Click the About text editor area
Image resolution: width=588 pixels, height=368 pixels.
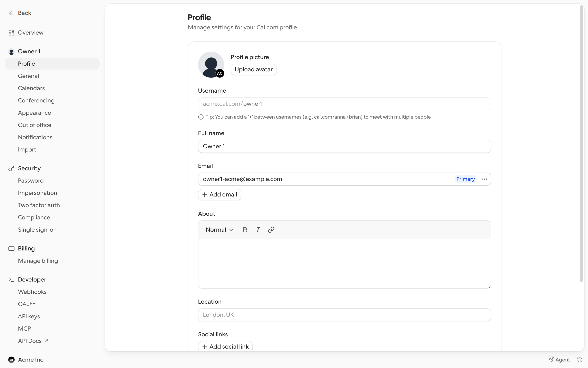tap(345, 264)
